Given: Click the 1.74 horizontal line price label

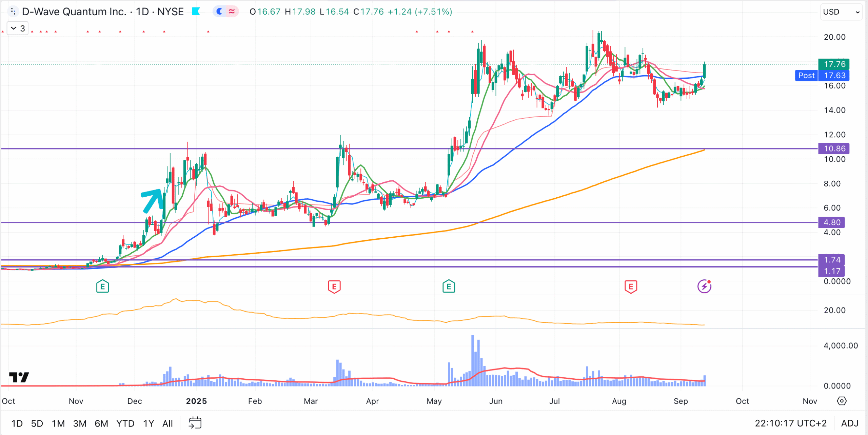Looking at the screenshot, I should pos(832,260).
